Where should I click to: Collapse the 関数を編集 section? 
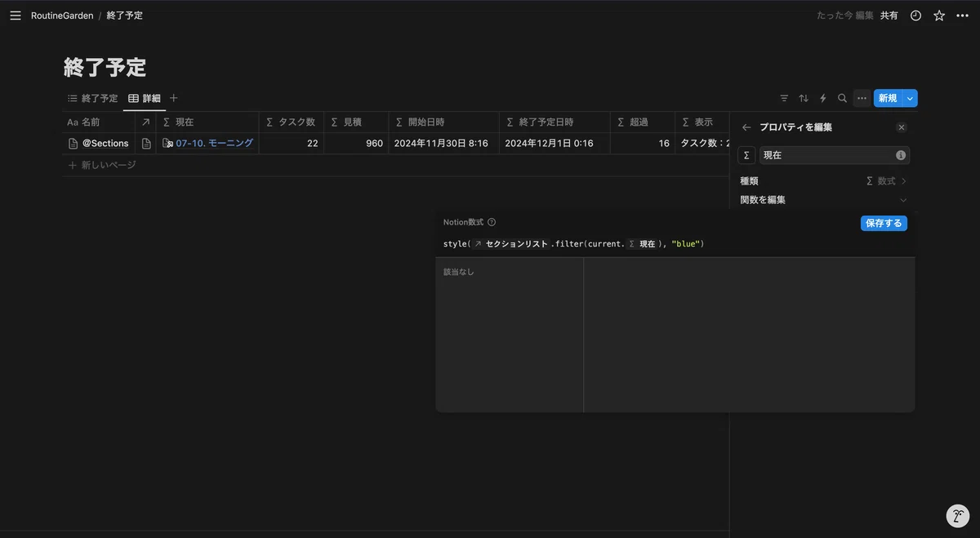click(x=823, y=200)
